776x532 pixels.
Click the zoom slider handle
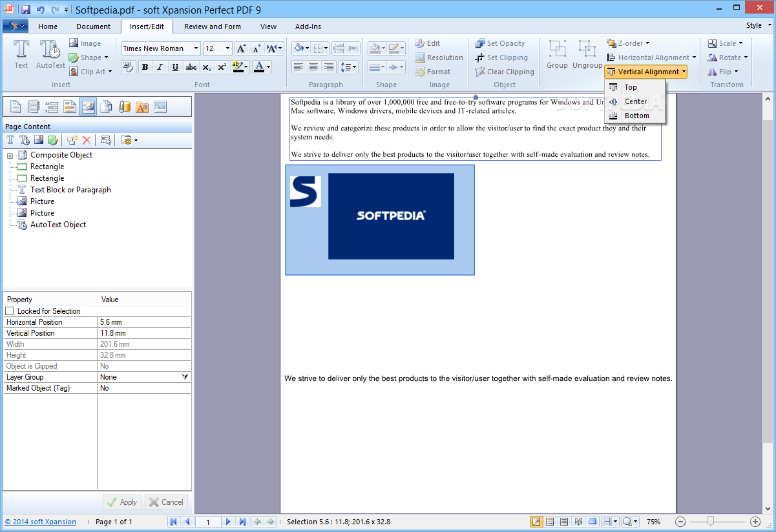[x=711, y=521]
